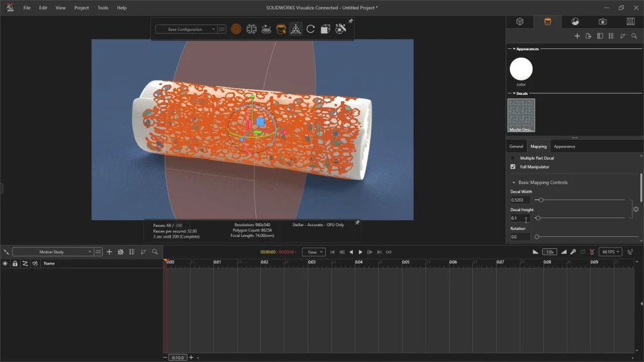Viewport: 644px width, 362px height.
Task: Open the Libraries tab icon
Action: (630, 21)
